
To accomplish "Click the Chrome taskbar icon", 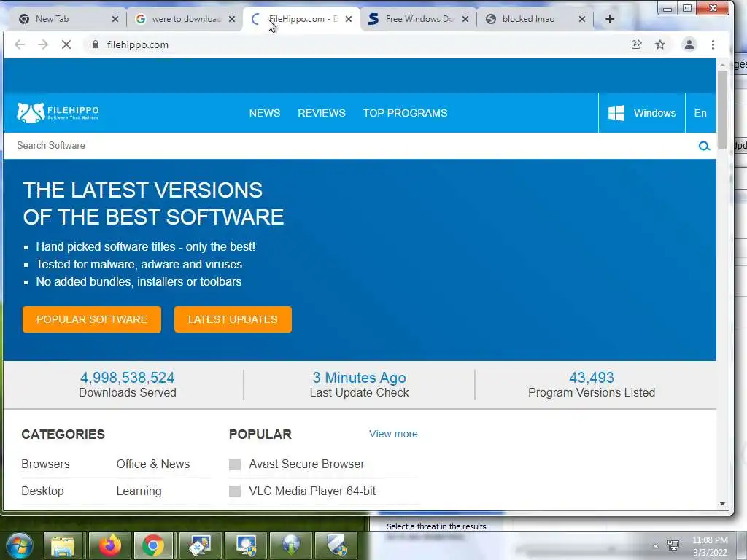I will tap(153, 545).
